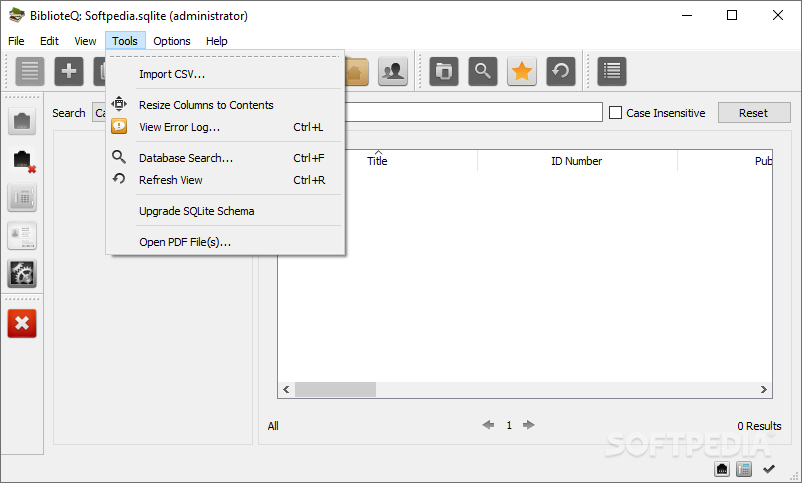Select Upgrade SQLite Schema entry
This screenshot has height=483, width=802.
click(225, 211)
